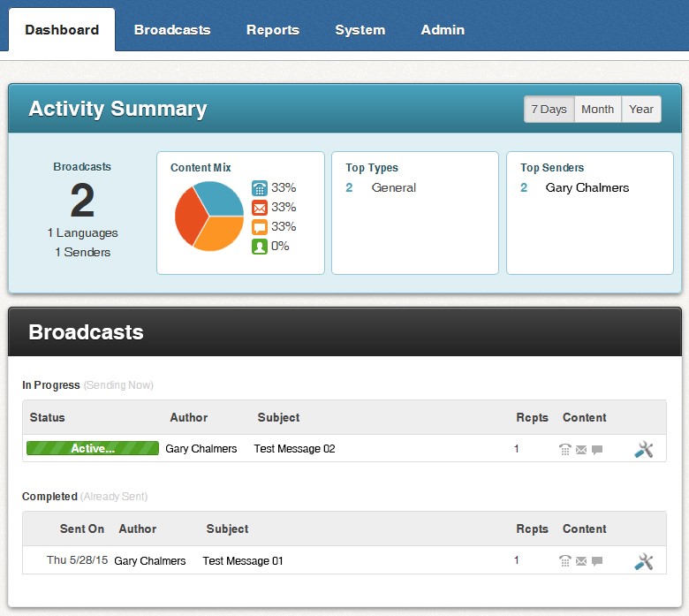Click the Sent On column header
The image size is (689, 616).
click(x=82, y=529)
